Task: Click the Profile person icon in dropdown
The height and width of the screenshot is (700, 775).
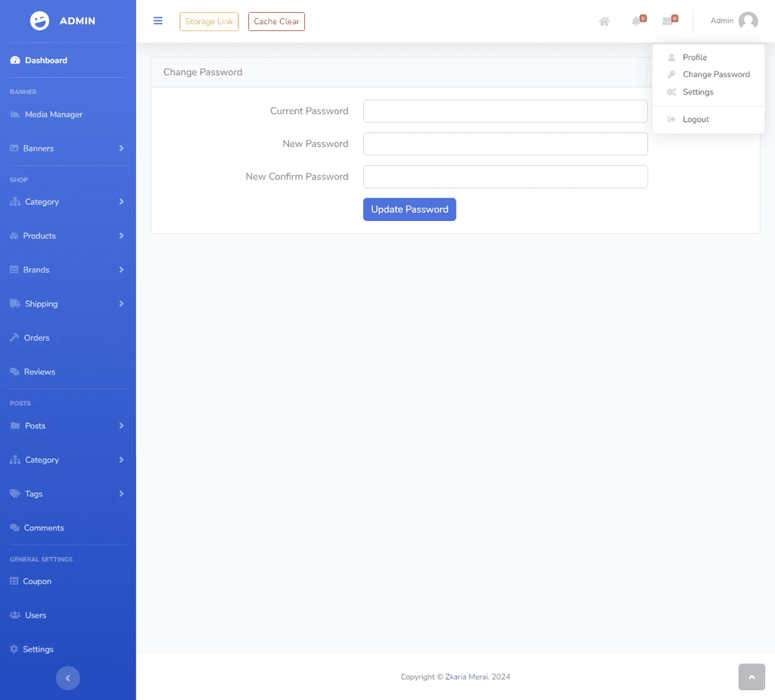Action: (671, 58)
